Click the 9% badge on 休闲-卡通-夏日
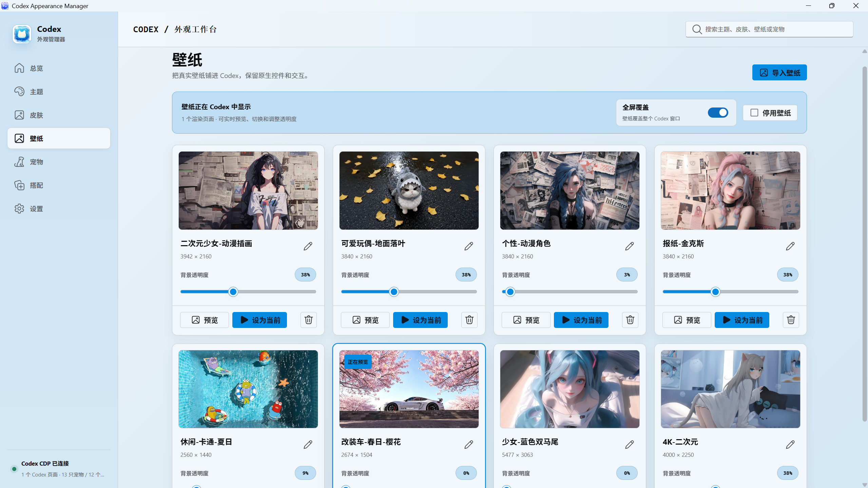This screenshot has height=488, width=868. tap(305, 473)
